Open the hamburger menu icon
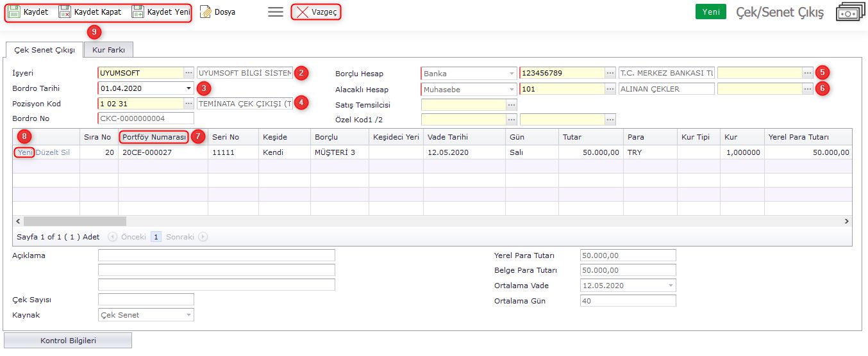This screenshot has height=356, width=868. pos(276,12)
